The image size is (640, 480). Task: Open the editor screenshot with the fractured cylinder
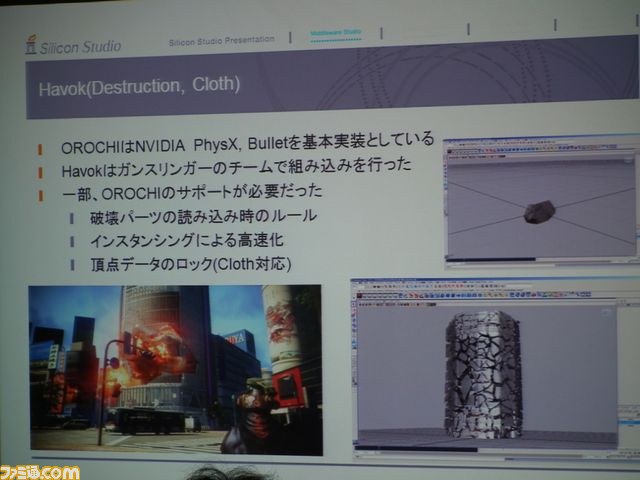coord(495,369)
